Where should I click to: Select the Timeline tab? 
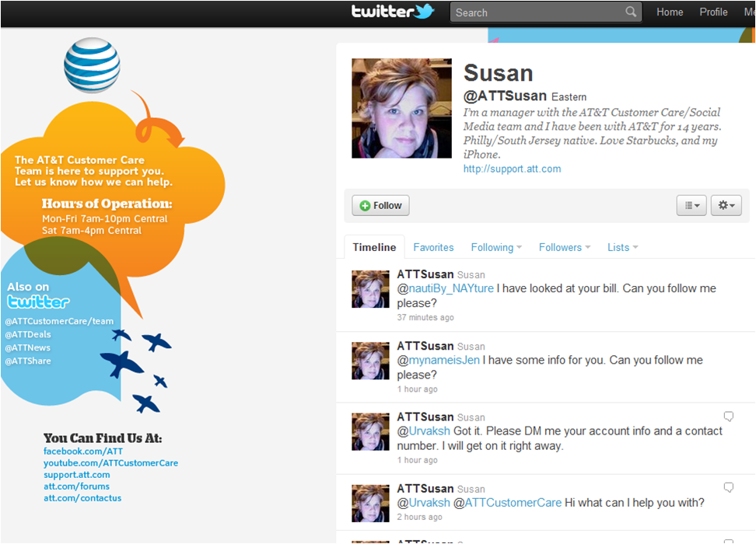374,247
